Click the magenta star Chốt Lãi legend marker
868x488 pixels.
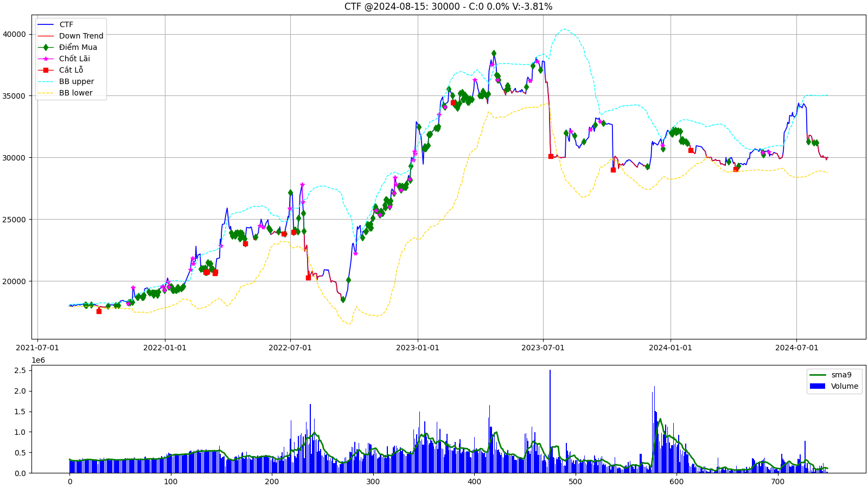pyautogui.click(x=46, y=59)
